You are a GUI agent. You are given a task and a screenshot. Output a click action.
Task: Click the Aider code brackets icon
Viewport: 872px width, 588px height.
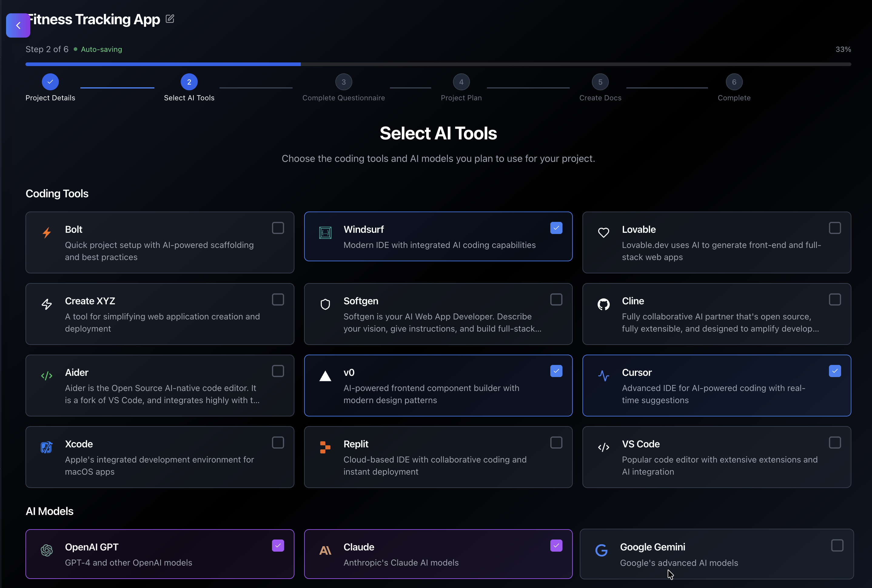46,376
